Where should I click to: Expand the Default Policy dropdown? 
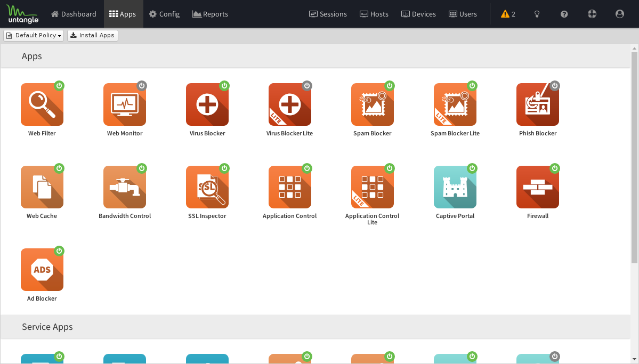click(34, 35)
